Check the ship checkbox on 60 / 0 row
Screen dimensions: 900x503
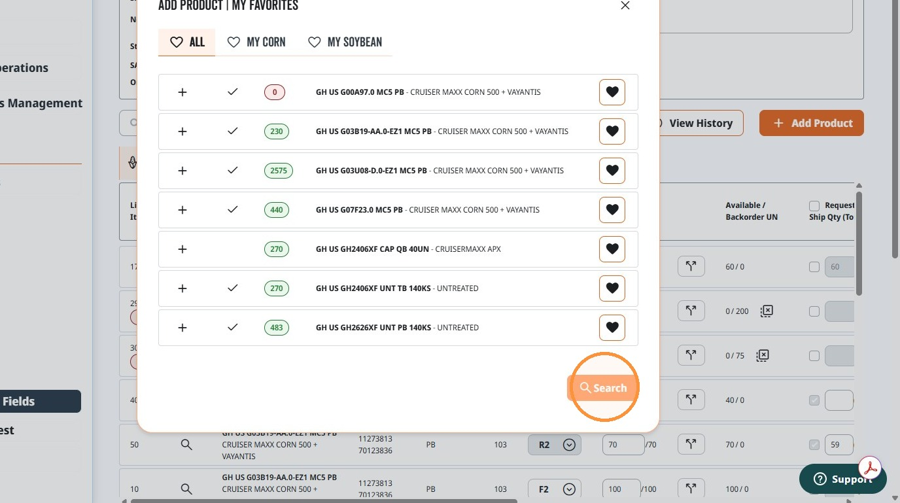(x=814, y=266)
